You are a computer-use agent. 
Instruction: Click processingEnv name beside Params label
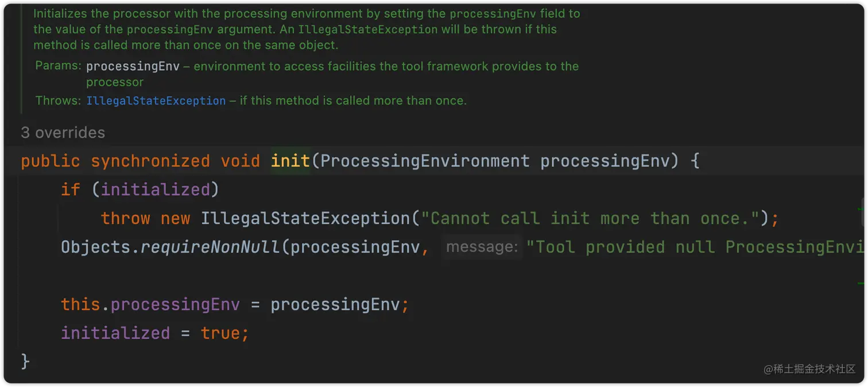[133, 67]
